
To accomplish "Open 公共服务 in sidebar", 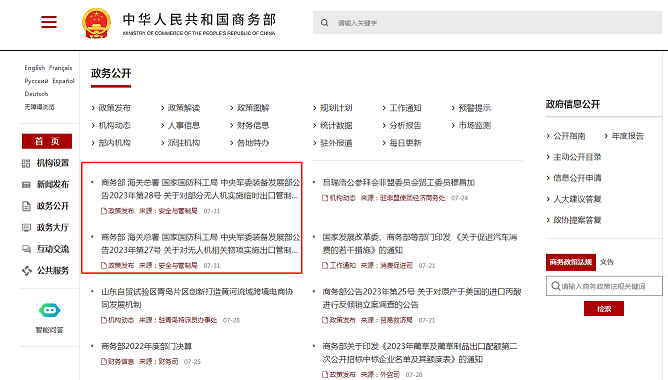I will [x=53, y=271].
